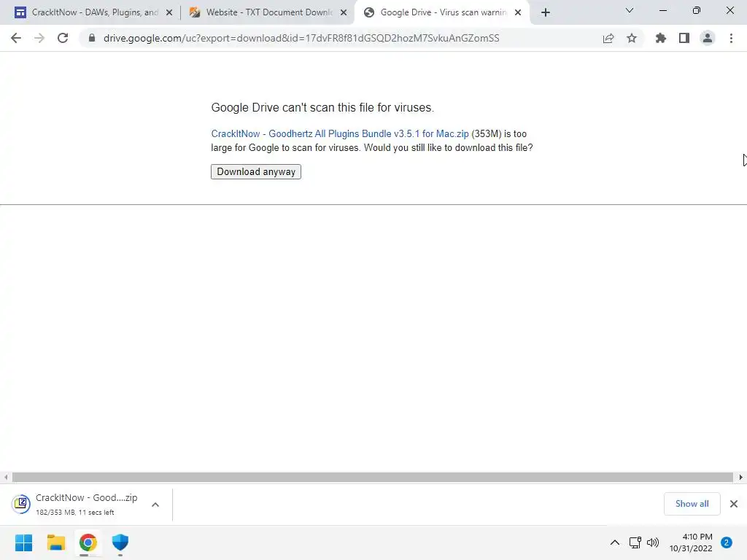
Task: Open the network status tray icon
Action: pos(635,542)
